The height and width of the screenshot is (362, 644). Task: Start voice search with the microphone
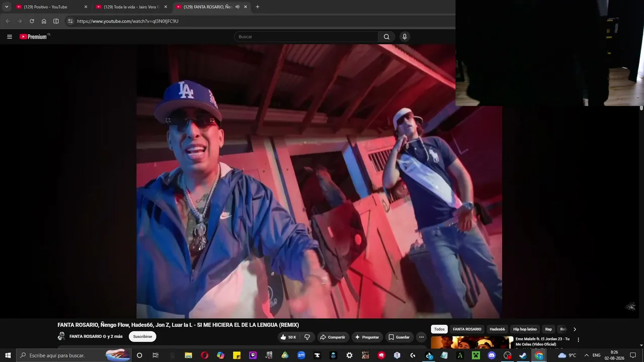click(405, 37)
